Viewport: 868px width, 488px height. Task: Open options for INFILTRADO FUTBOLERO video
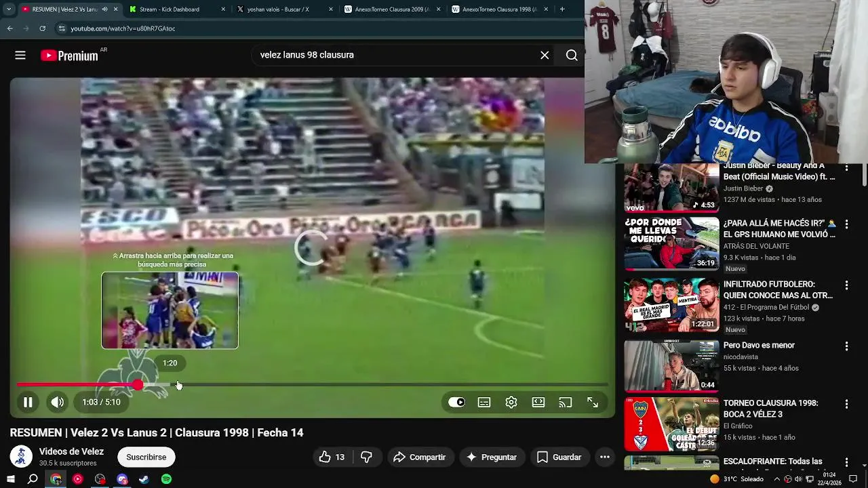point(846,285)
